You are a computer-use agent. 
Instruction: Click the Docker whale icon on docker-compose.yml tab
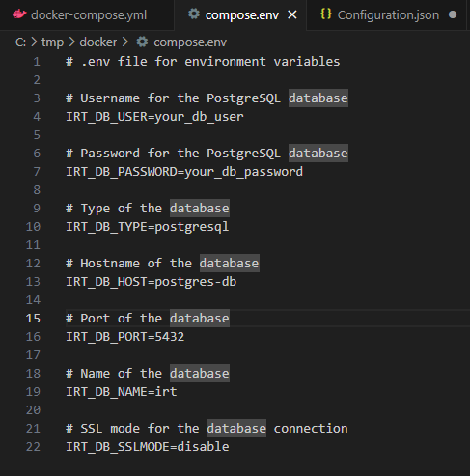19,14
